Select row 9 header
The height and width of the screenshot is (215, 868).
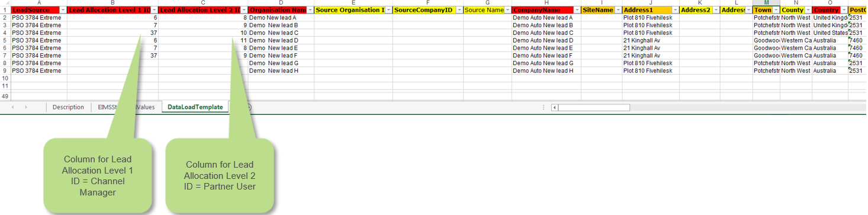point(5,70)
